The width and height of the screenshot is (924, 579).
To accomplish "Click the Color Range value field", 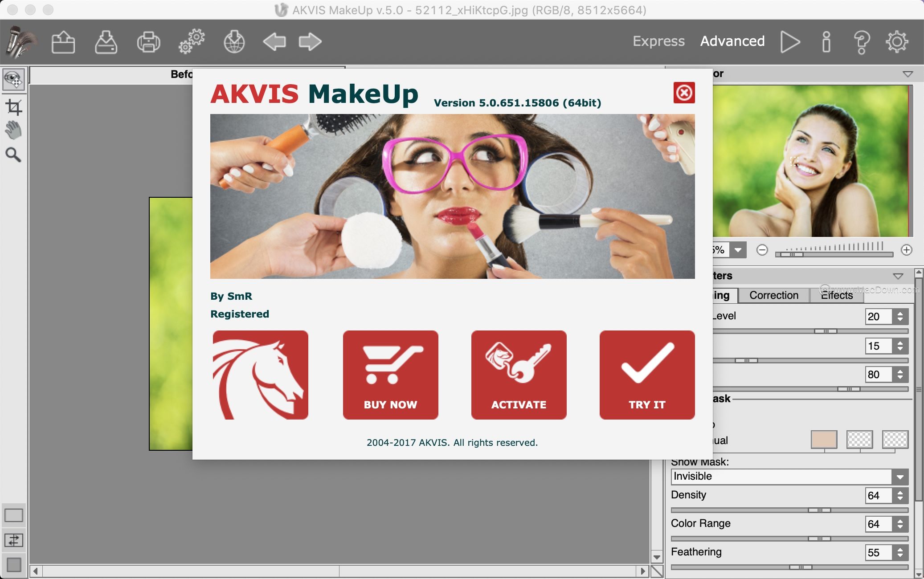I will pos(879,524).
